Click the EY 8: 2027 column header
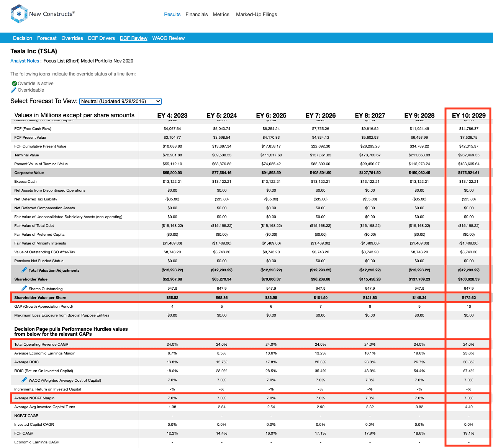Screen dimensions: 493x448 click(370, 115)
